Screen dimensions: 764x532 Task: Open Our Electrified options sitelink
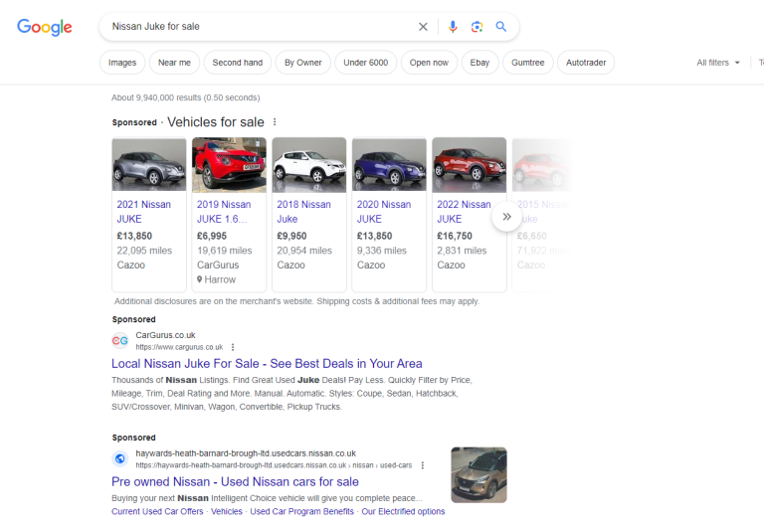pyautogui.click(x=403, y=511)
